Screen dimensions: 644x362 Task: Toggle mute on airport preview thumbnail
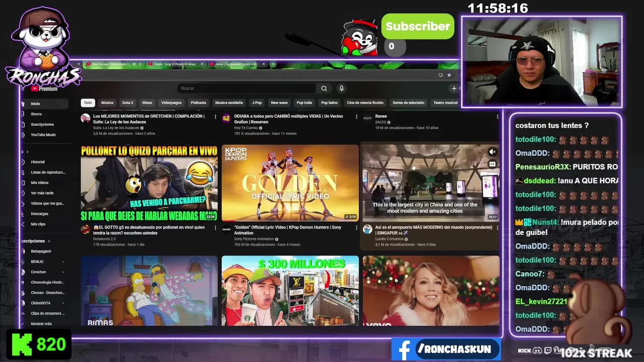tap(493, 152)
